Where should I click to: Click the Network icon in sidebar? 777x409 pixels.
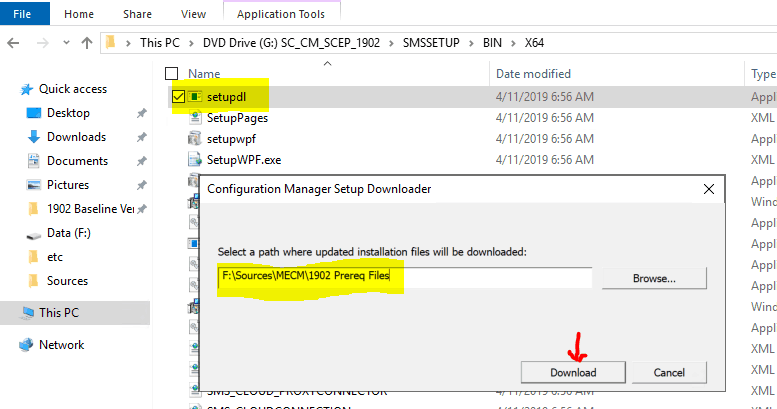(x=26, y=345)
